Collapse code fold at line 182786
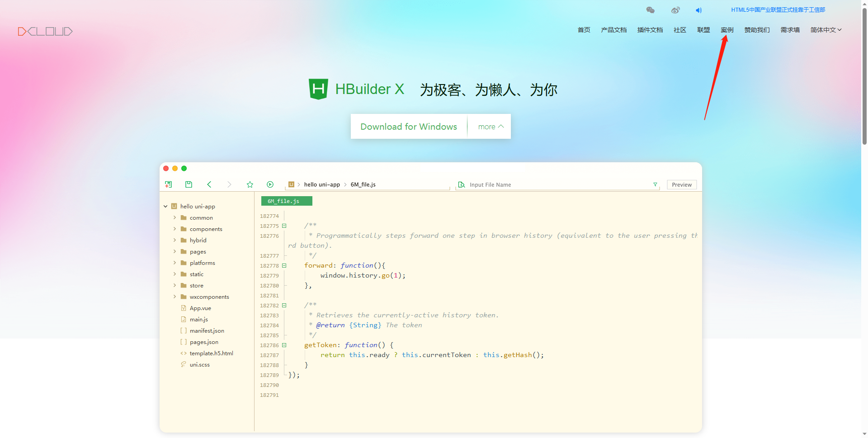Viewport: 868px width, 438px height. pos(284,345)
